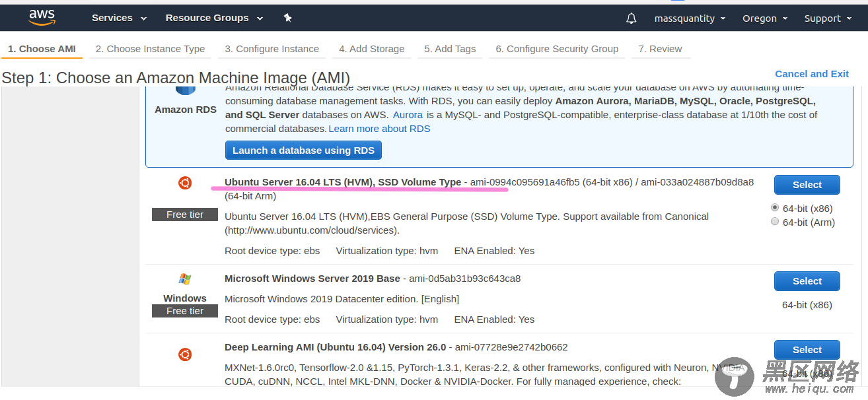Click Windows logo for Windows Server 2019

[185, 279]
